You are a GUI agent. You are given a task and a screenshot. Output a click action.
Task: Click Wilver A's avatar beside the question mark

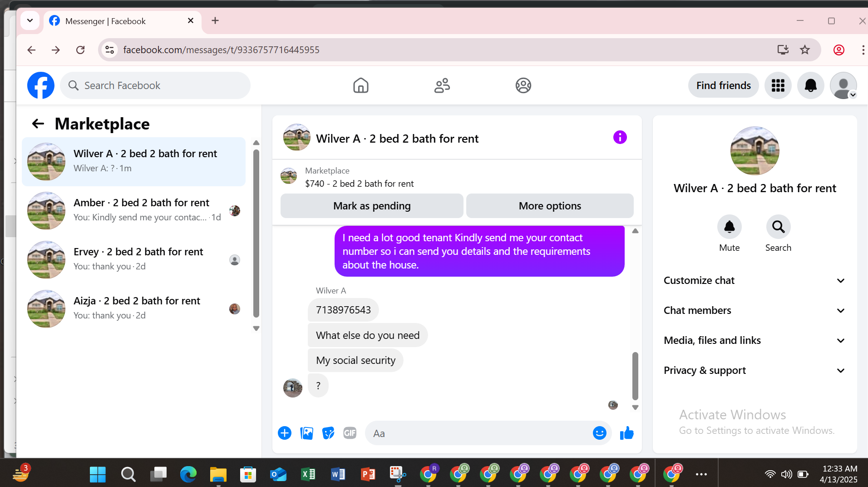pyautogui.click(x=293, y=388)
